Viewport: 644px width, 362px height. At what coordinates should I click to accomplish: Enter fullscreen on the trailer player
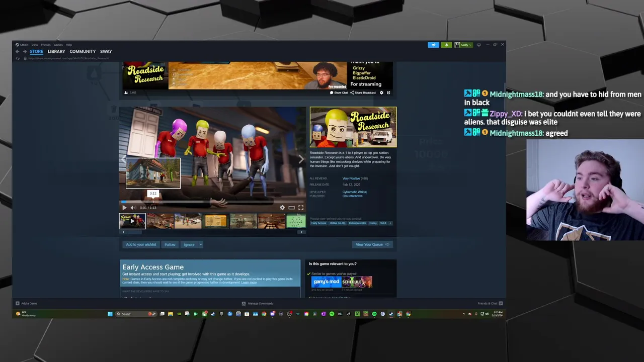301,208
